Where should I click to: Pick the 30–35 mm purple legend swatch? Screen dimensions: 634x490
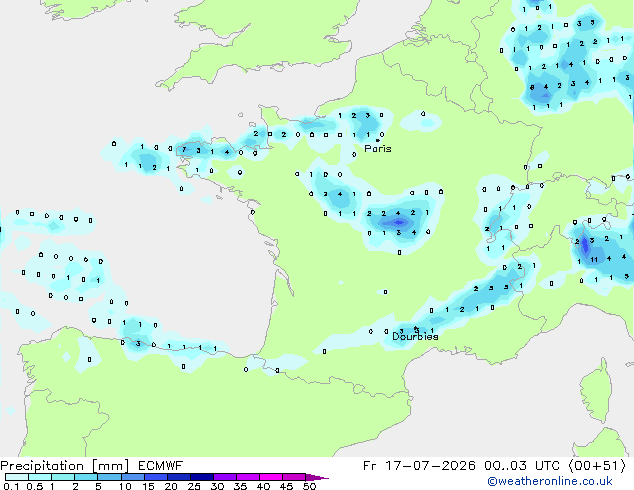click(x=224, y=477)
